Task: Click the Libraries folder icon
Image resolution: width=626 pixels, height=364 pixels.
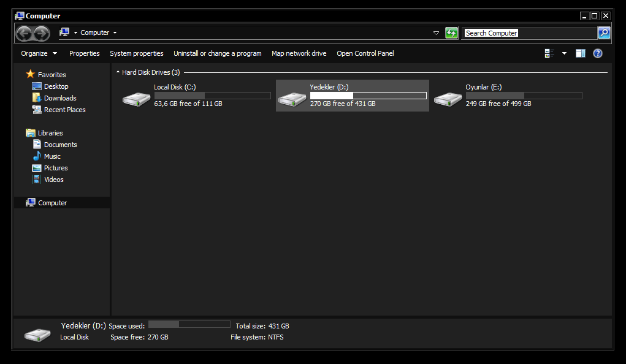Action: point(30,133)
